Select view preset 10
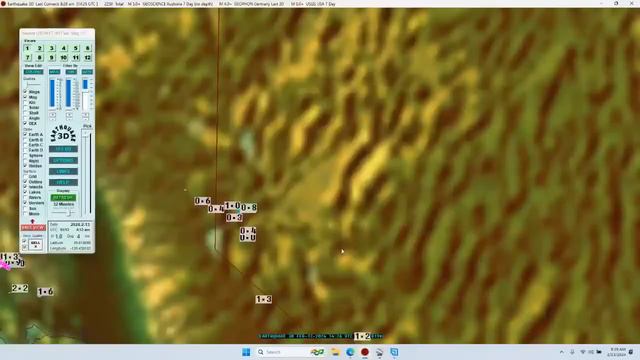This screenshot has width=640, height=360. [63, 58]
